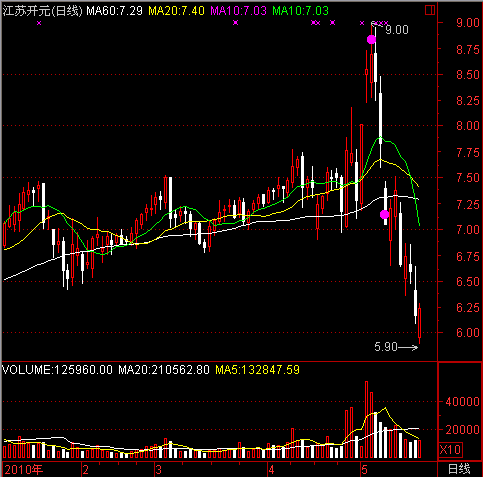Click the 20000 volume axis label
This screenshot has height=477, width=483.
point(463,430)
